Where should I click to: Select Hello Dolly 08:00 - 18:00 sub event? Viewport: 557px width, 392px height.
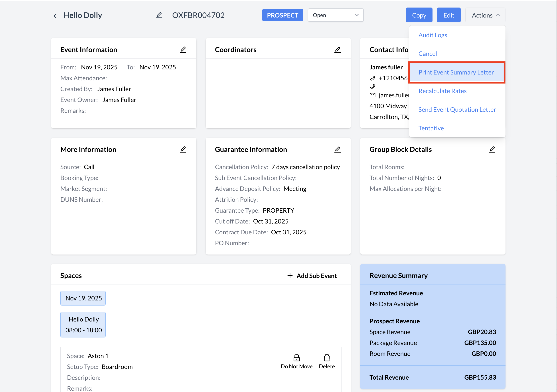click(83, 324)
